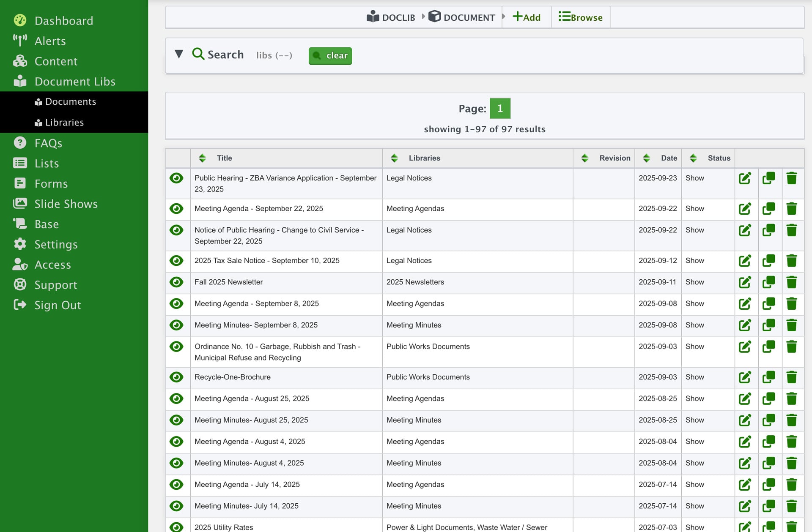Duplicate Meeting Agenda - September 22, 2025
This screenshot has height=532, width=812.
coord(768,209)
